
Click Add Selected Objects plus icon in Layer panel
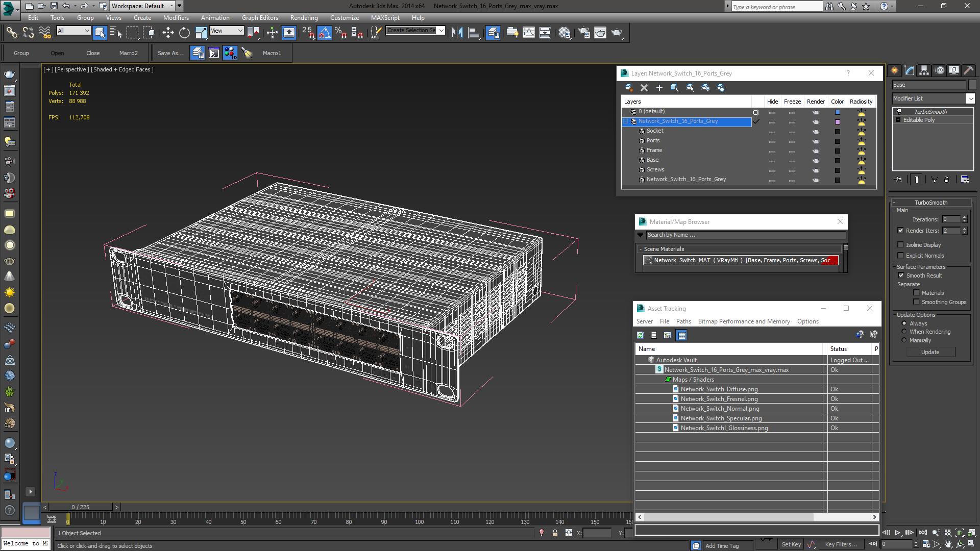pos(659,88)
